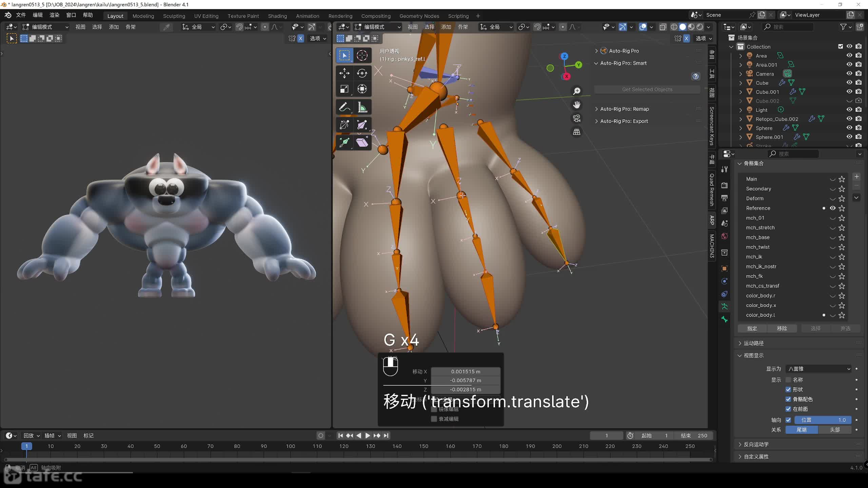Select the Annotate tool

[x=344, y=107]
